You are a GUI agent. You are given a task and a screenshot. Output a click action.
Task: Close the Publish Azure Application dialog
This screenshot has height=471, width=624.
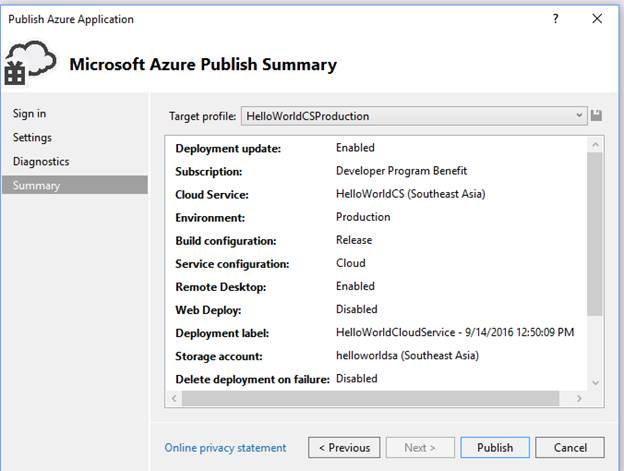597,19
